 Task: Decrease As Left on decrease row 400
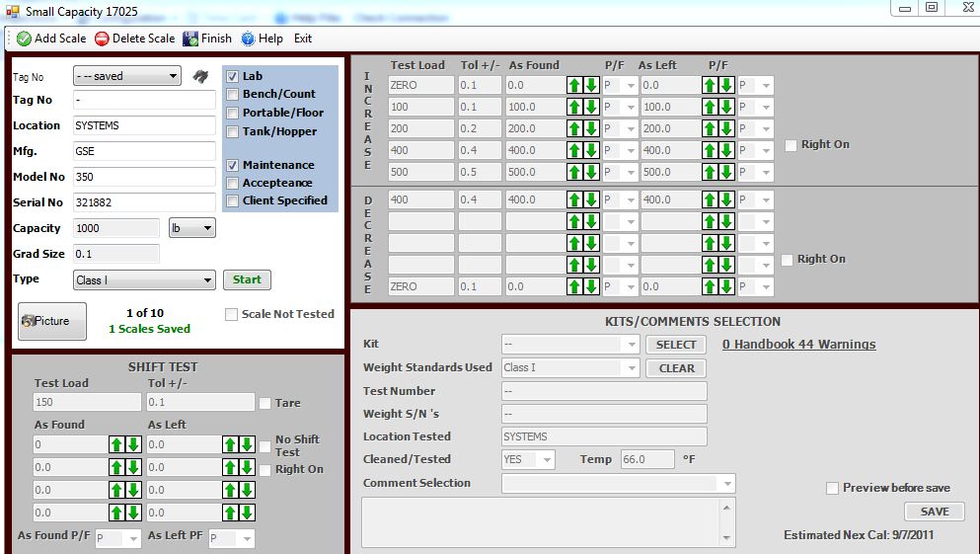click(x=726, y=200)
